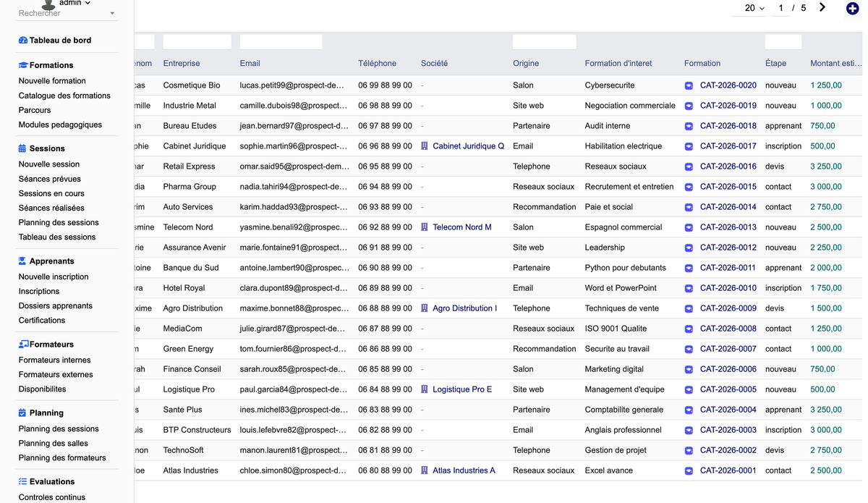This screenshot has width=868, height=503.
Task: Click the Evaluations checklist icon
Action: 23,481
